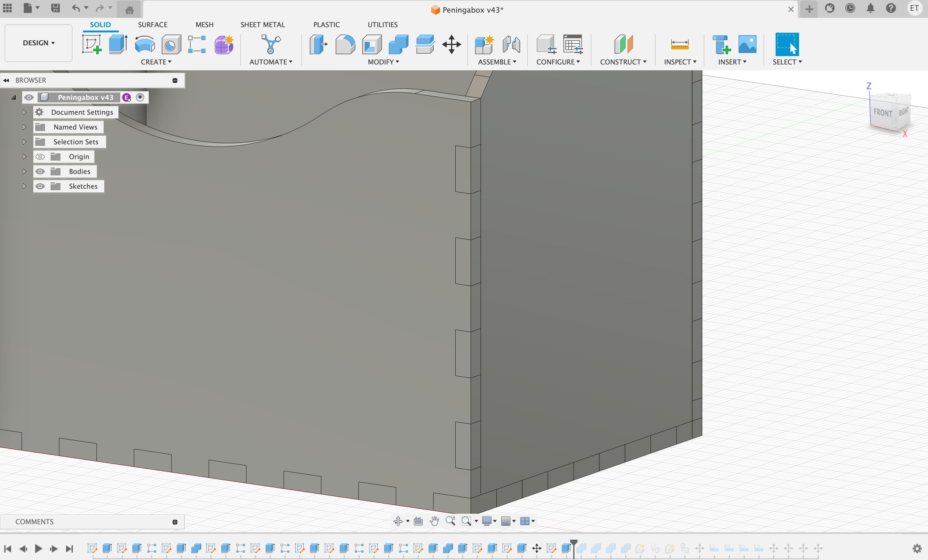The height and width of the screenshot is (560, 928).
Task: Select the Measure ruler icon
Action: point(680,44)
